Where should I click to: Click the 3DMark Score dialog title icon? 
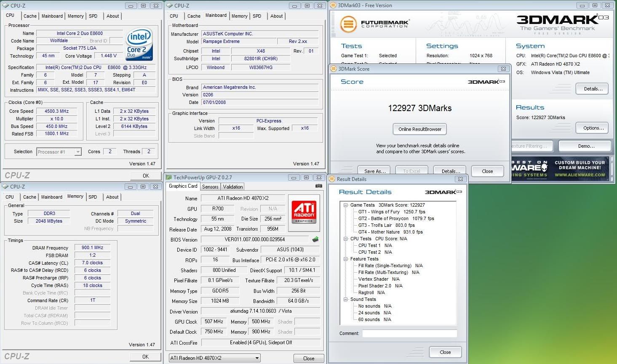point(334,69)
